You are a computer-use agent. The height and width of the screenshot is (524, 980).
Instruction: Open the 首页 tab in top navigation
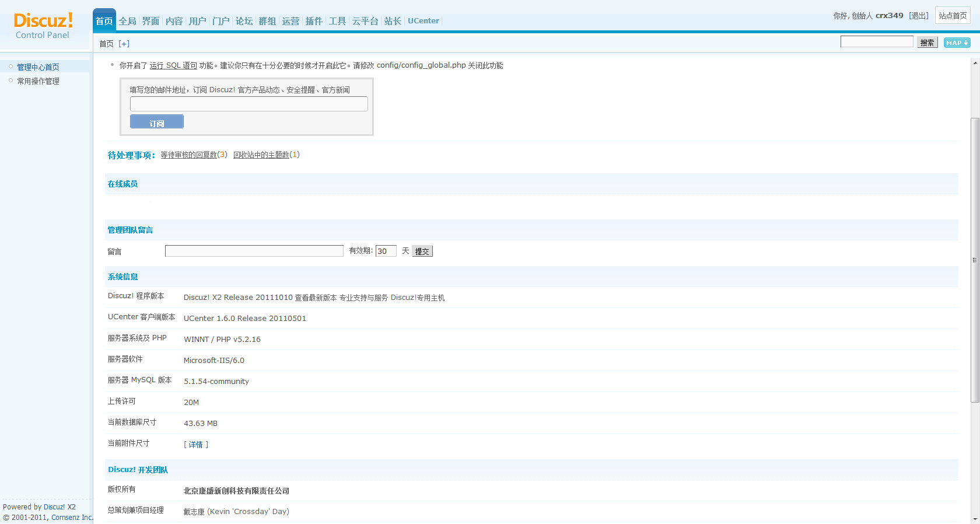pos(104,21)
